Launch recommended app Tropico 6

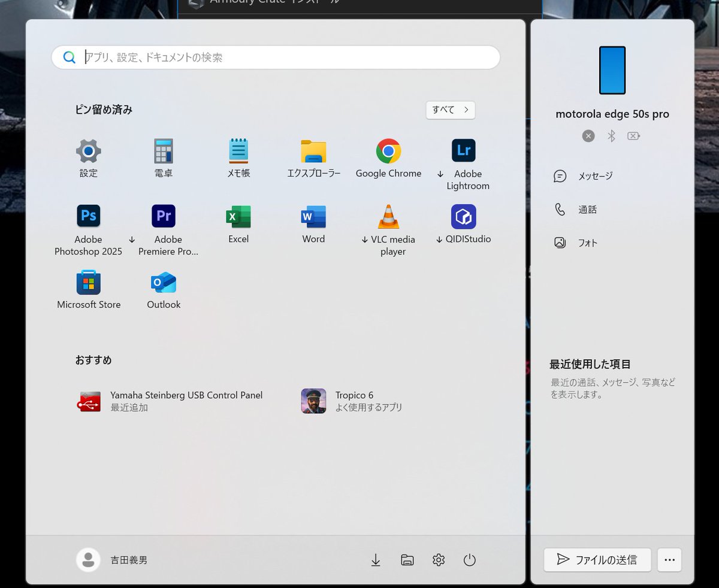pyautogui.click(x=352, y=401)
